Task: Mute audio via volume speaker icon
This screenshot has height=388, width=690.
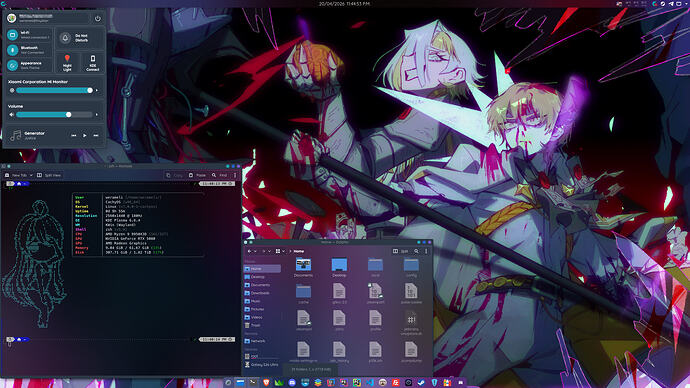Action: click(11, 114)
